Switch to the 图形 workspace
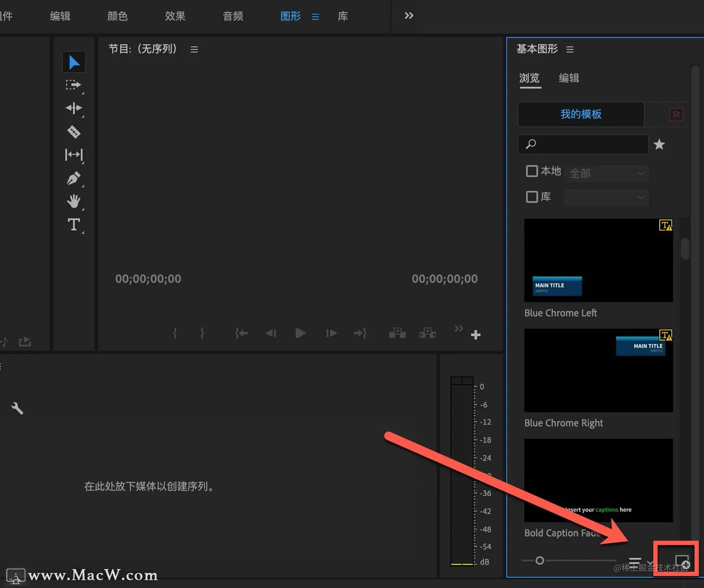This screenshot has width=704, height=588. pos(291,16)
